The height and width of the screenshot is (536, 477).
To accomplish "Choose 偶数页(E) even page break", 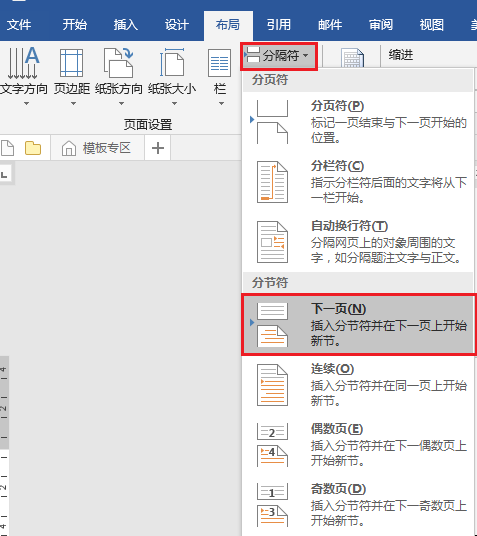I will point(358,445).
